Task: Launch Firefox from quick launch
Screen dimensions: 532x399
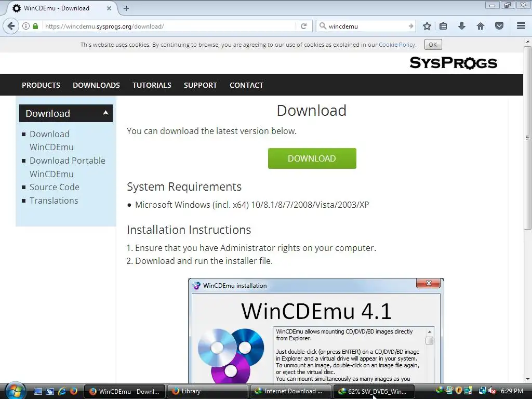Action: coord(73,391)
